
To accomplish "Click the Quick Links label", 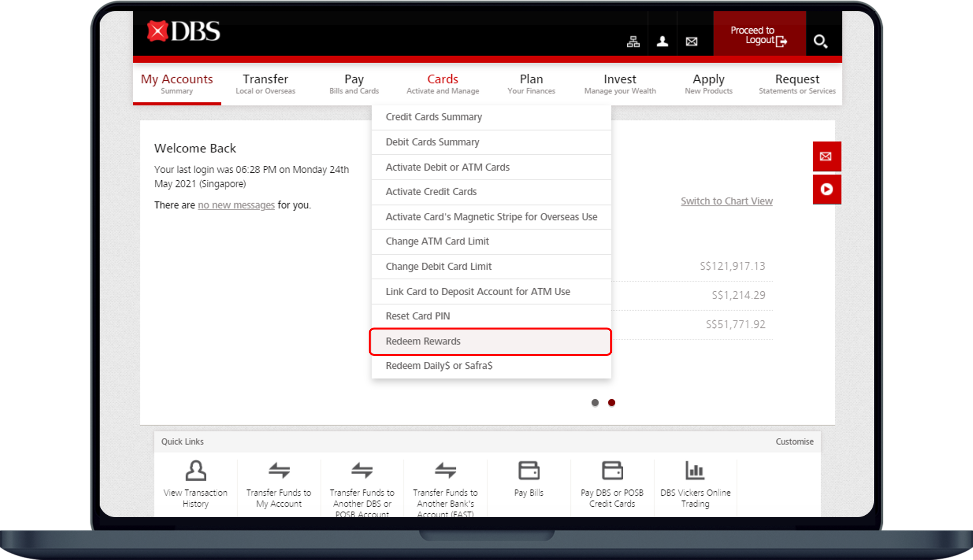I will pyautogui.click(x=182, y=442).
